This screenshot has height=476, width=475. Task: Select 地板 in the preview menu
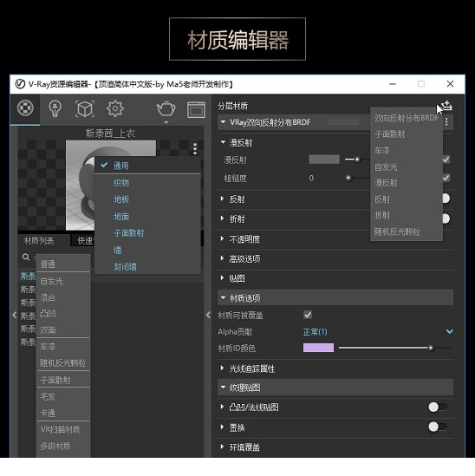(x=121, y=199)
